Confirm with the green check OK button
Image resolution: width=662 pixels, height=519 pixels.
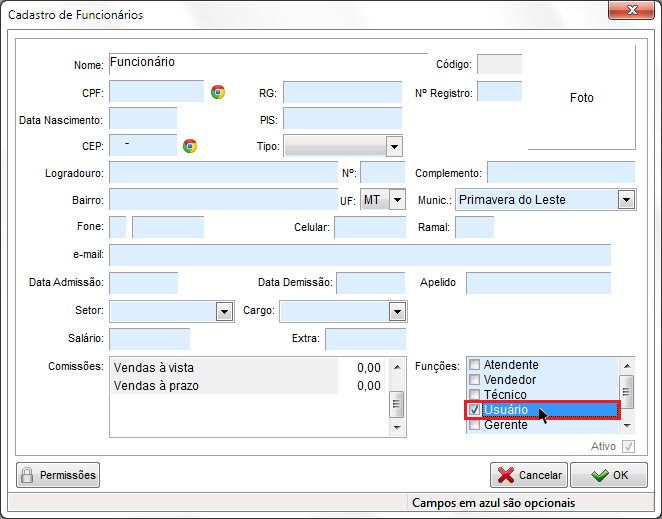click(x=609, y=475)
